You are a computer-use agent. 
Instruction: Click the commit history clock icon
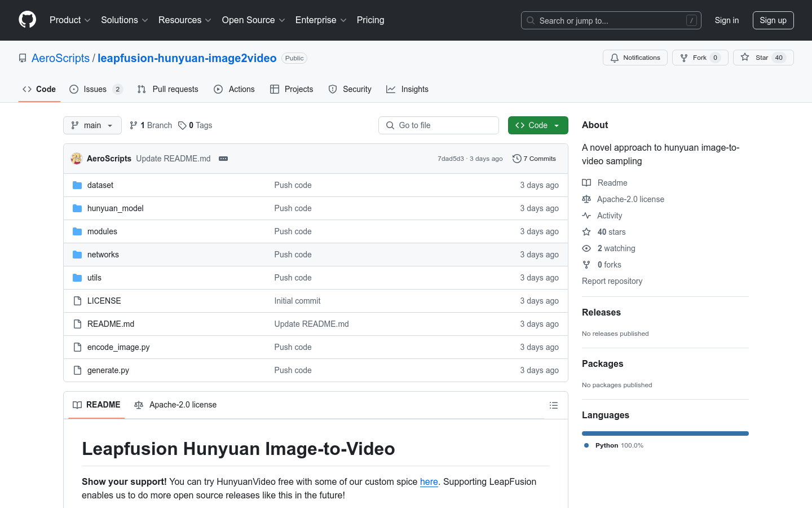[517, 159]
